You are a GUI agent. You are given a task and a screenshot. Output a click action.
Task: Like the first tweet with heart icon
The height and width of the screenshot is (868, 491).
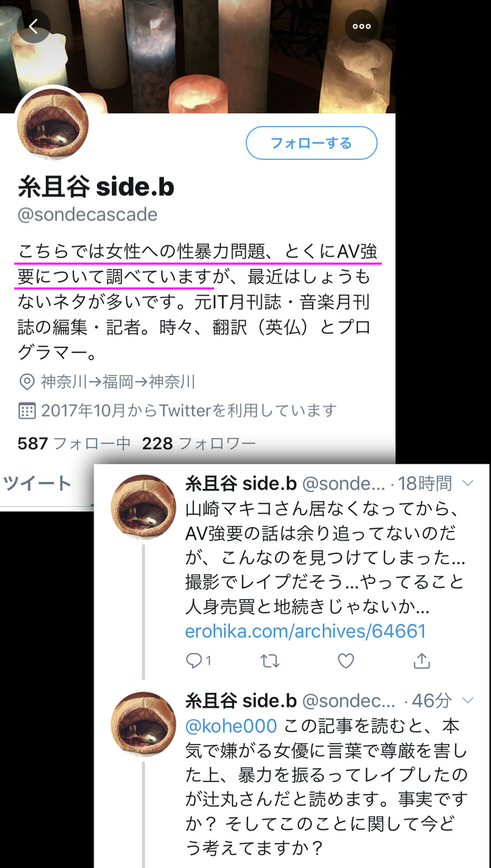[346, 660]
